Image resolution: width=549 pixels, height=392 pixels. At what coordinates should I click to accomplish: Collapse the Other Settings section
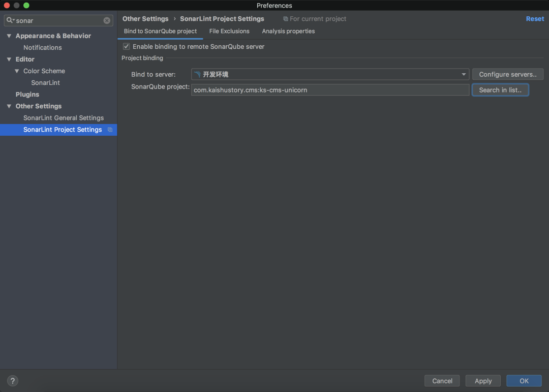(x=9, y=106)
